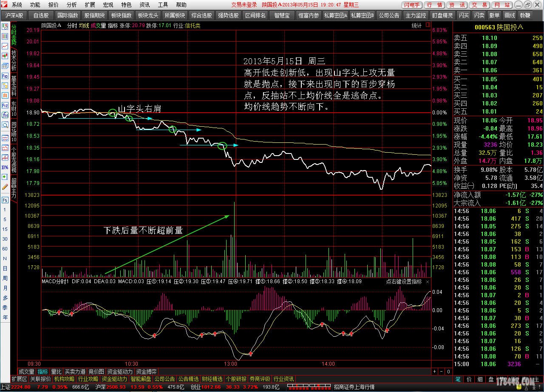Open the 个股研报 bottom tab
This screenshot has height=392, width=544.
pyautogui.click(x=236, y=379)
